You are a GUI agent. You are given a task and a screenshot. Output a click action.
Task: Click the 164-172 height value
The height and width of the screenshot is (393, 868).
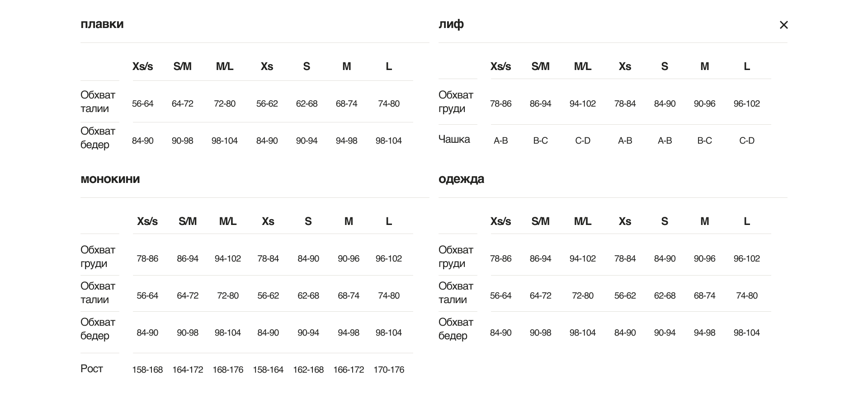pyautogui.click(x=188, y=370)
